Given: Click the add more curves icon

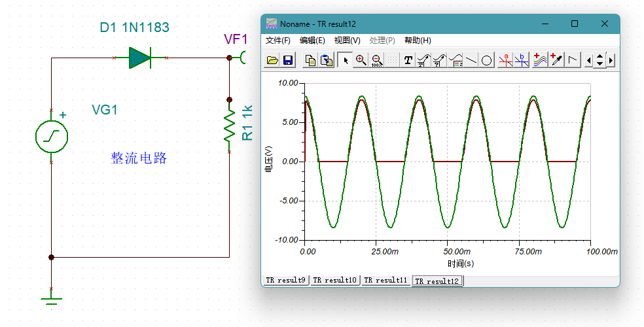Looking at the screenshot, I should (540, 60).
